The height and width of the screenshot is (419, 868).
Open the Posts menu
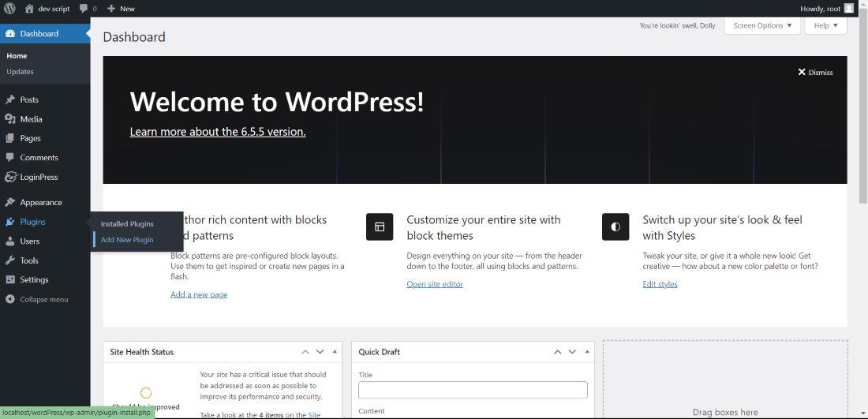[29, 99]
